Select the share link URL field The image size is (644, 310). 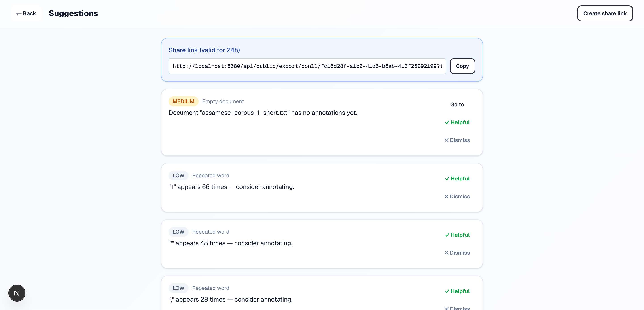pos(307,66)
